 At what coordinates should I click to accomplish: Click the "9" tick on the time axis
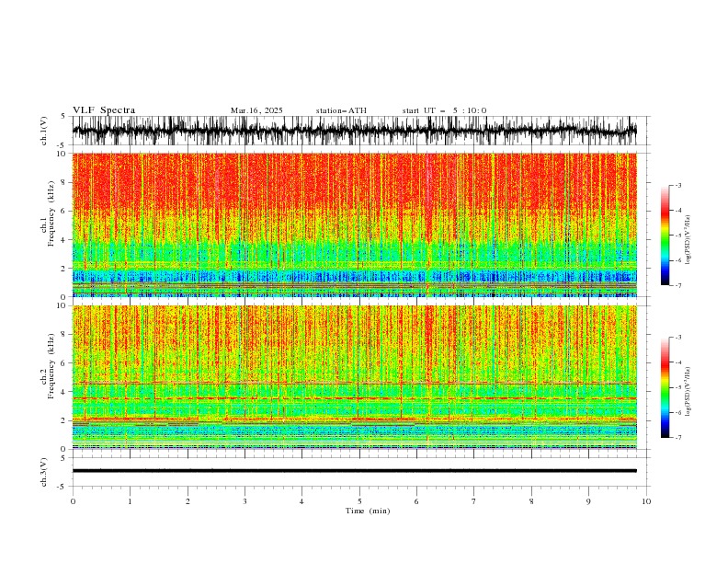[x=588, y=501]
